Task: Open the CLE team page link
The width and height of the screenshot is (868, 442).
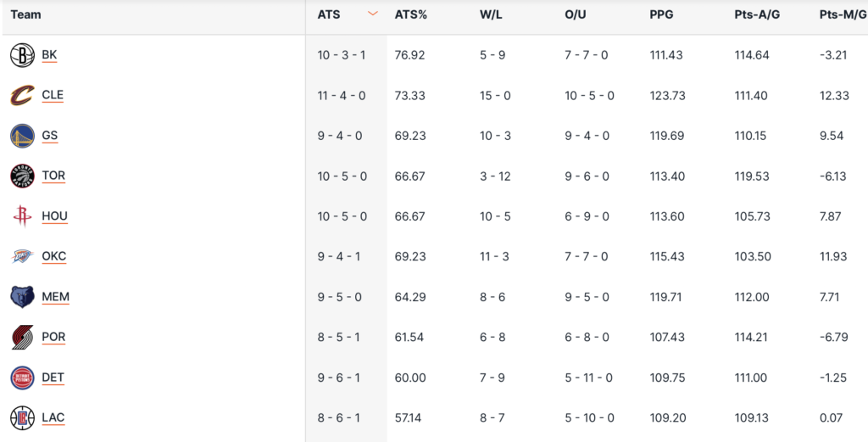Action: tap(53, 95)
